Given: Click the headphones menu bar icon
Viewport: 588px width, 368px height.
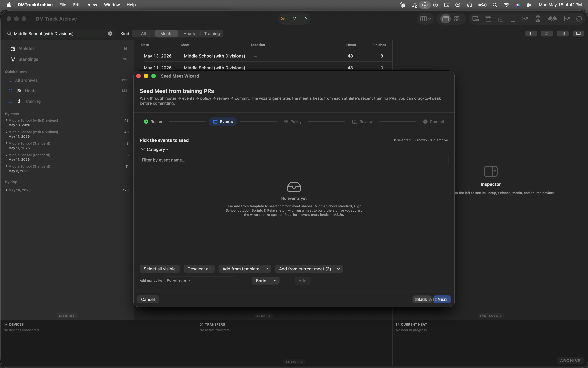Looking at the screenshot, I should [469, 5].
